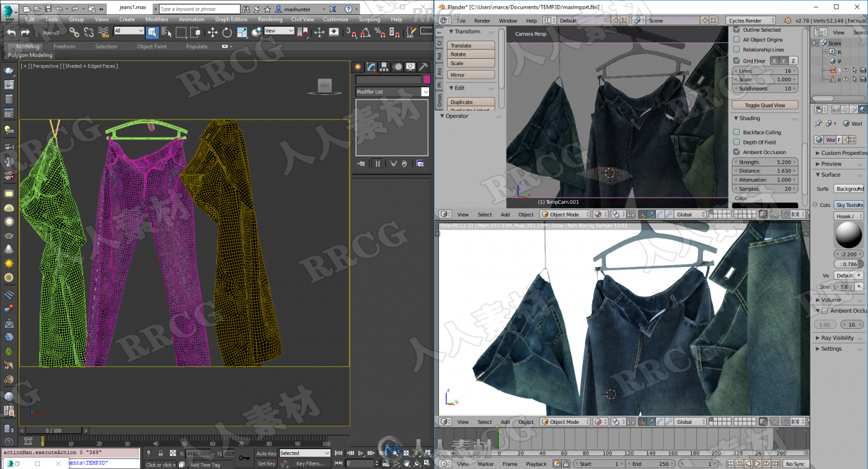Toggle grid floor X axis button
Screen dimensions: 868x469
tap(774, 61)
